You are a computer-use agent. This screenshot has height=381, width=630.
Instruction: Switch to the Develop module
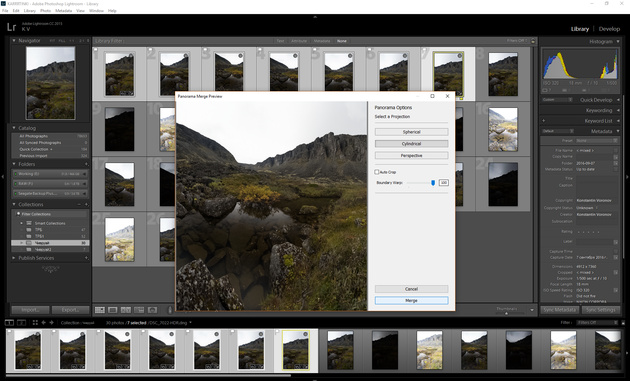point(609,29)
